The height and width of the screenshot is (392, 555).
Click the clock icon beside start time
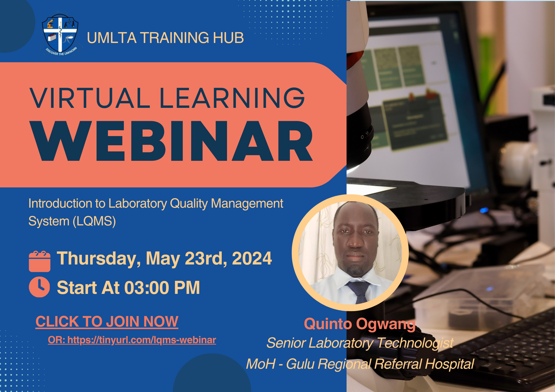pos(39,287)
